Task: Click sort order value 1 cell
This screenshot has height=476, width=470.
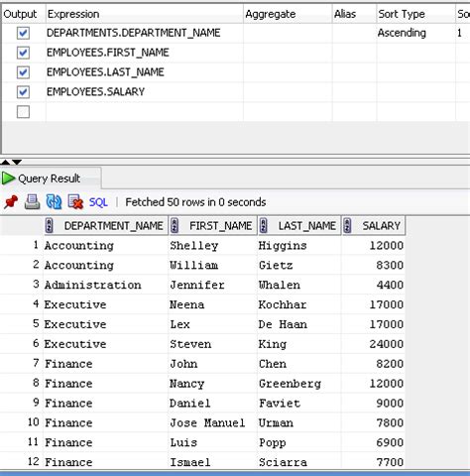Action: coord(463,33)
